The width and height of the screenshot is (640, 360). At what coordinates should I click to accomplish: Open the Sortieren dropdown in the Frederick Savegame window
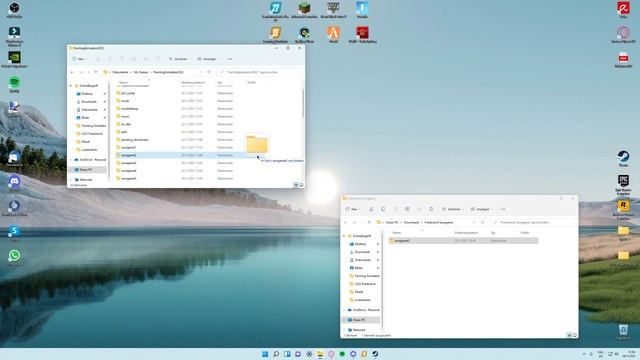(453, 209)
